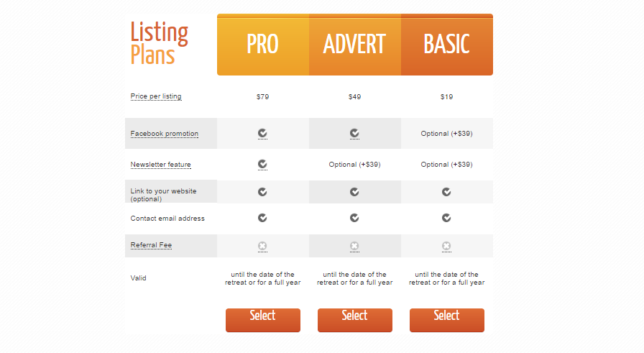Click the PRO plan Newsletter feature checkmark

[262, 164]
